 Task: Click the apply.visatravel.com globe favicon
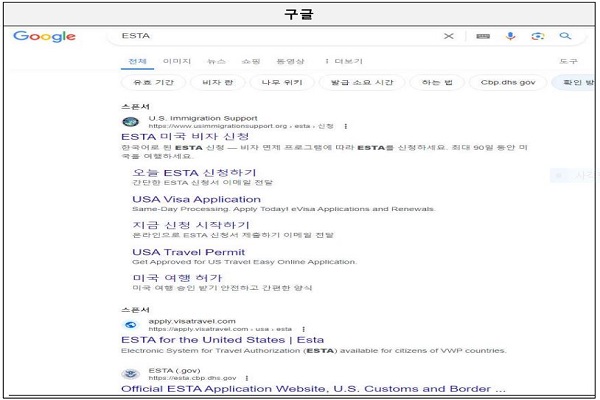130,325
